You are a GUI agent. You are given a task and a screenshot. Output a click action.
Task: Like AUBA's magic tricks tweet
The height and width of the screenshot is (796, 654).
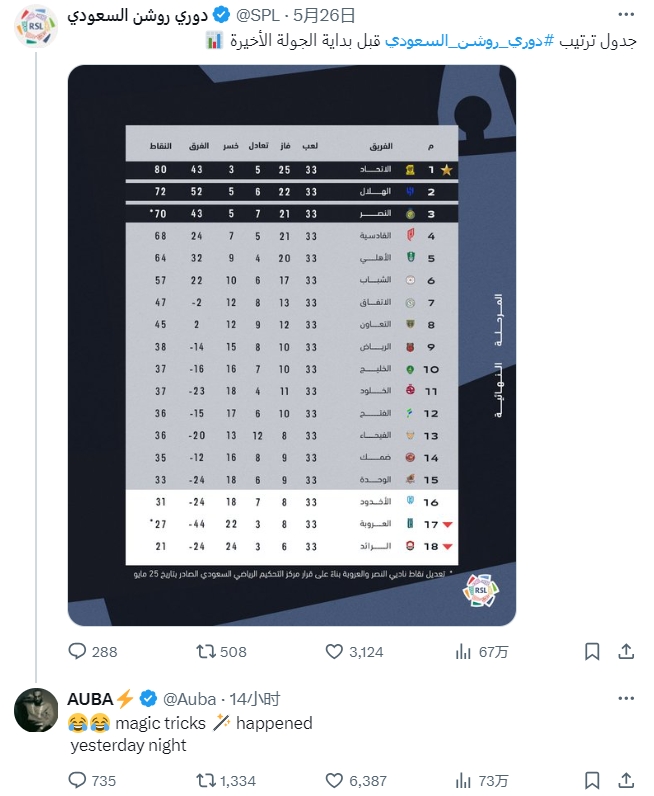click(336, 780)
